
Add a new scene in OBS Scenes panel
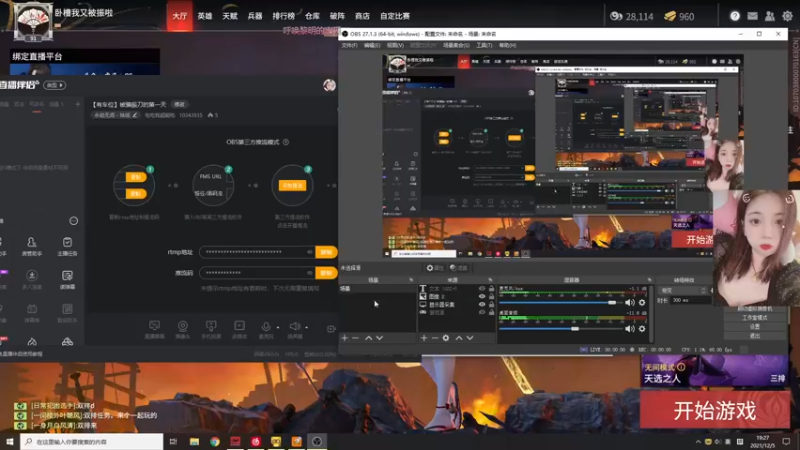(344, 338)
